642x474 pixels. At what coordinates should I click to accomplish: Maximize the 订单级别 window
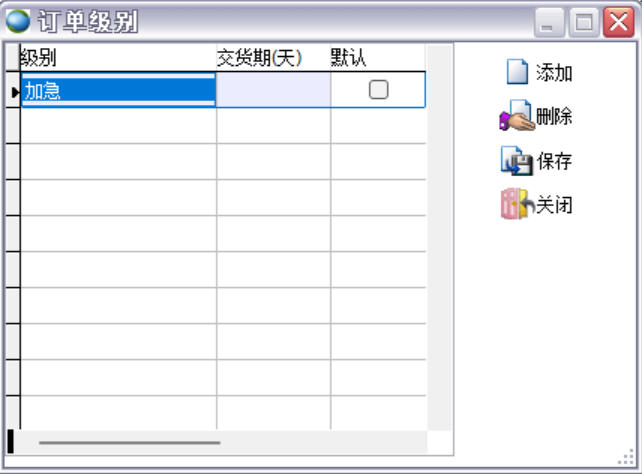[x=584, y=20]
